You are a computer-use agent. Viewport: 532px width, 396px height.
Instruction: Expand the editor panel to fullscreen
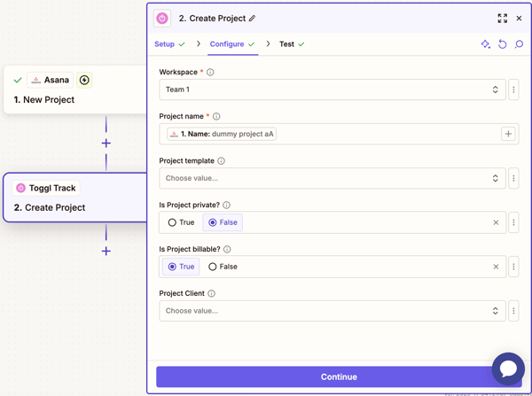[502, 18]
